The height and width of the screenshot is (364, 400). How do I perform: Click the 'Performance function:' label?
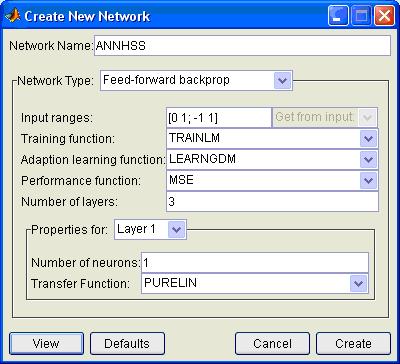(x=81, y=181)
